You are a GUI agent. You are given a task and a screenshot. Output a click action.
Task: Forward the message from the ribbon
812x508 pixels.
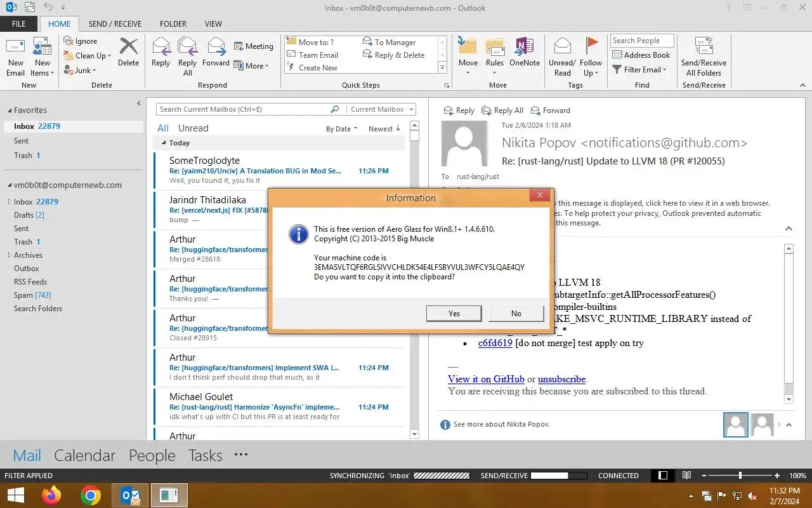pos(216,52)
